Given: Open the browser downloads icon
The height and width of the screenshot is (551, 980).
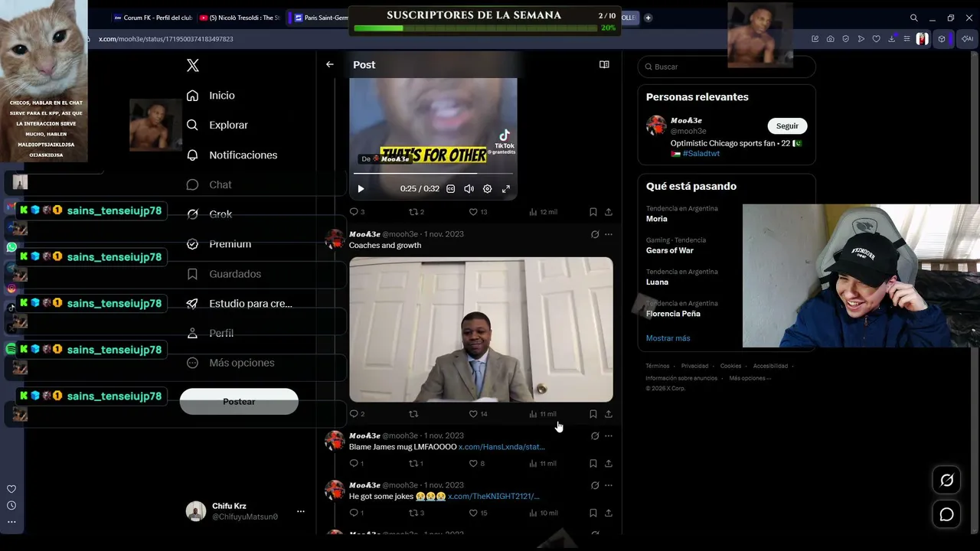Looking at the screenshot, I should pyautogui.click(x=892, y=39).
